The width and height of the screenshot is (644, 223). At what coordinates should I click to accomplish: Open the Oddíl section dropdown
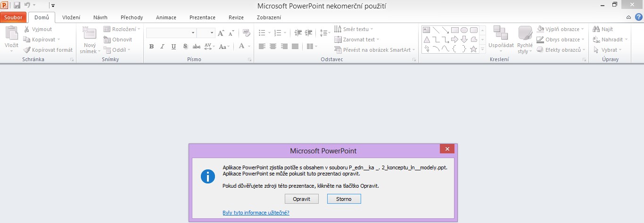(x=117, y=50)
